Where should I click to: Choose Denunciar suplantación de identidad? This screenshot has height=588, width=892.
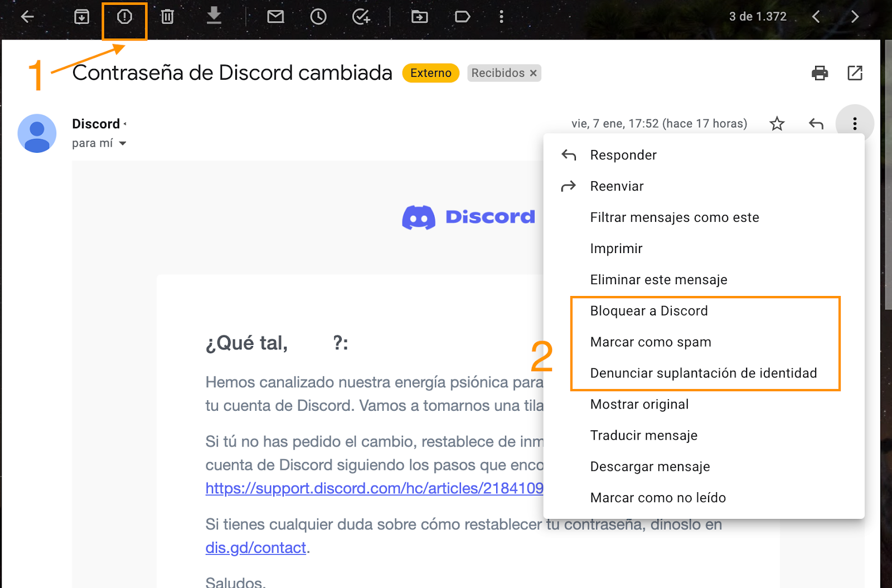(x=704, y=373)
